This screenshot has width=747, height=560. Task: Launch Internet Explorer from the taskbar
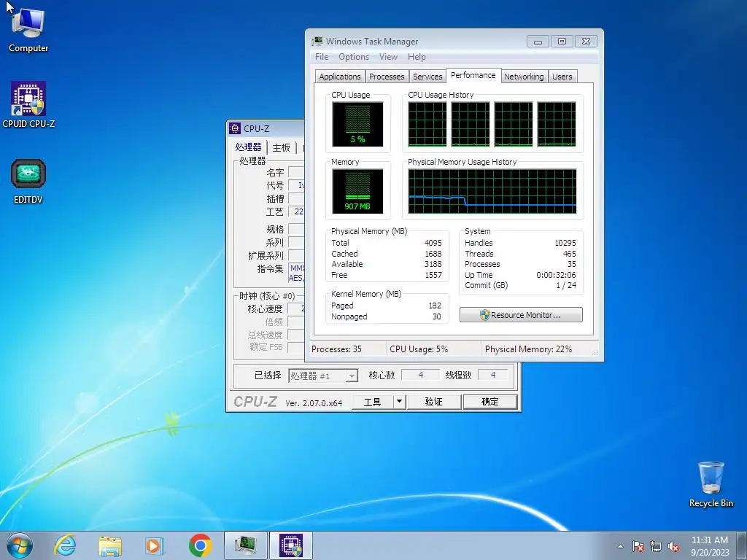[x=65, y=545]
